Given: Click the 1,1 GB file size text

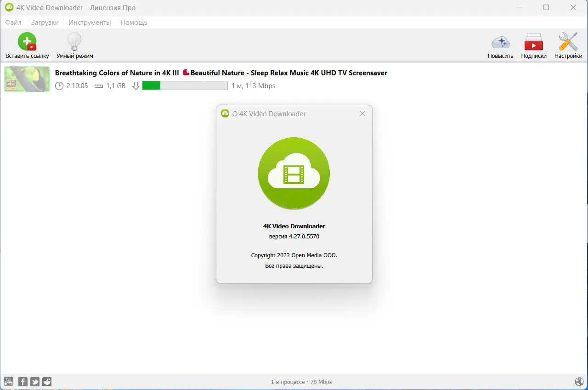Looking at the screenshot, I should (116, 86).
